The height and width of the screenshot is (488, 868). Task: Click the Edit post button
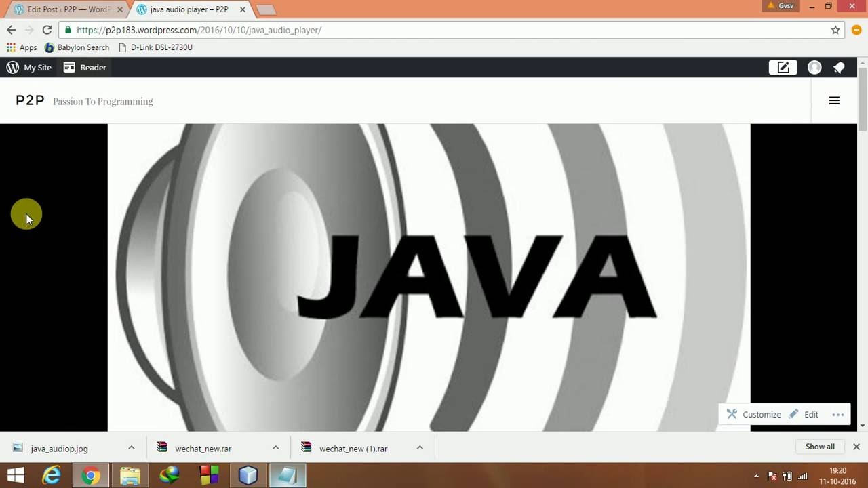(x=804, y=414)
